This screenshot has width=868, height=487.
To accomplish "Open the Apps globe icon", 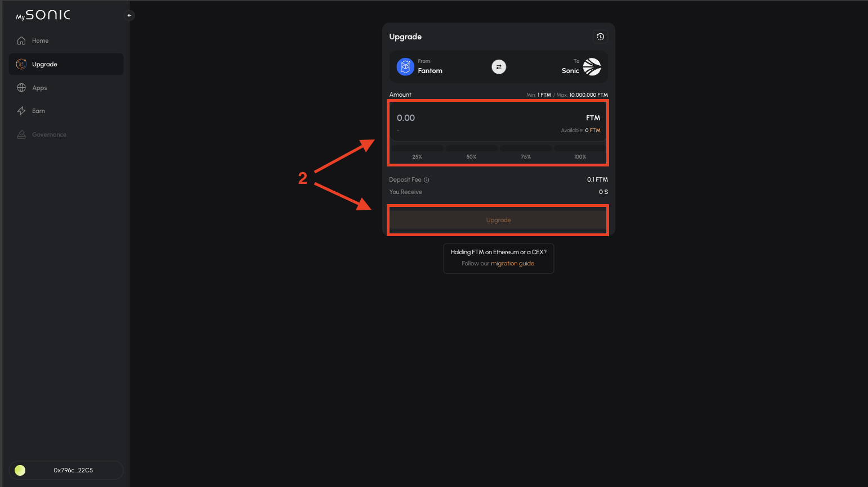I will click(x=21, y=87).
